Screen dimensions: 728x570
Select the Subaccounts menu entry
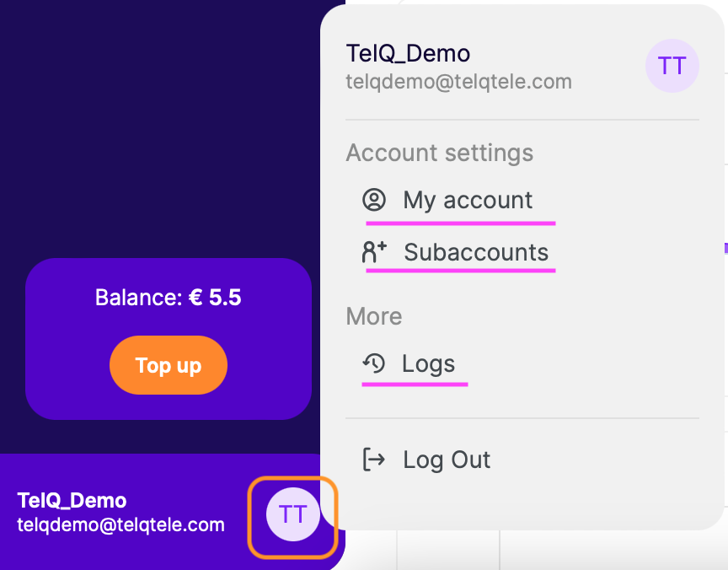pos(476,252)
